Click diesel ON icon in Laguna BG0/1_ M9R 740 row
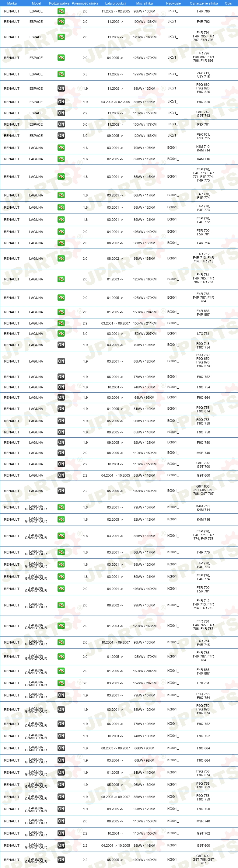 (61, 453)
